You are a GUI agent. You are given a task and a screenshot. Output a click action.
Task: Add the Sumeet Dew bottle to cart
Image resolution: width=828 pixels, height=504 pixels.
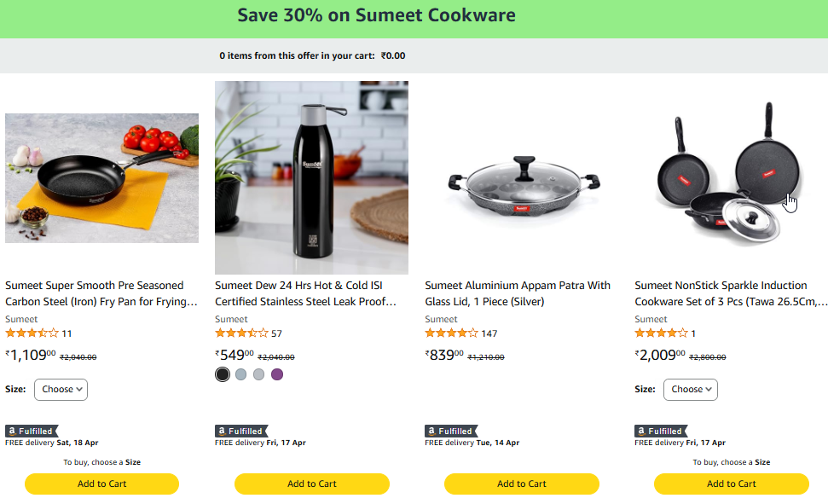(x=311, y=484)
